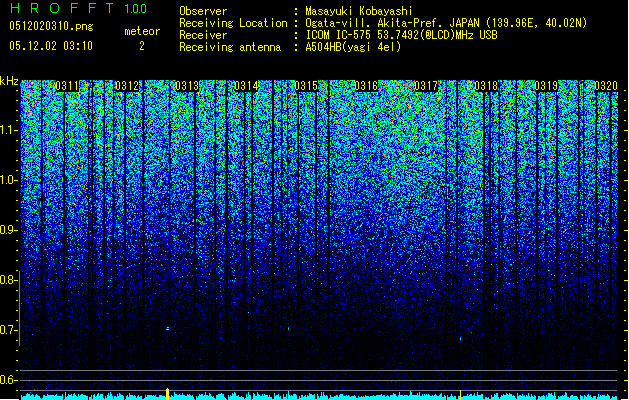The height and width of the screenshot is (400, 629).
Task: Click the 0318 time marker
Action: click(486, 86)
